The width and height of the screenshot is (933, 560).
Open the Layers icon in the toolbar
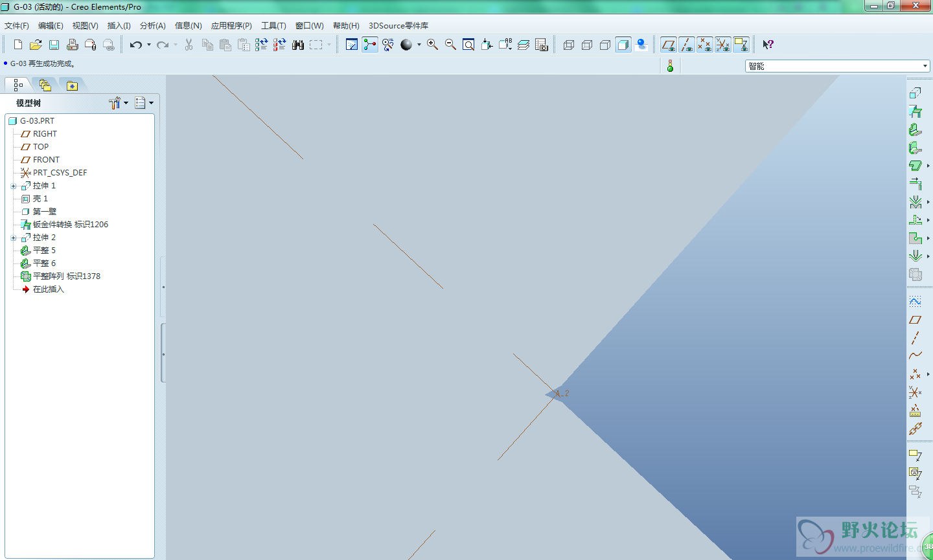tap(524, 45)
